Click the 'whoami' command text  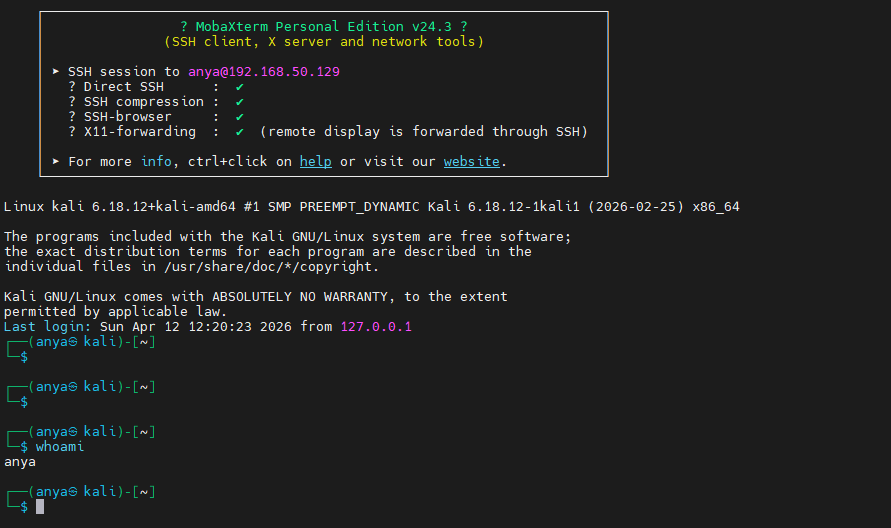tap(60, 447)
